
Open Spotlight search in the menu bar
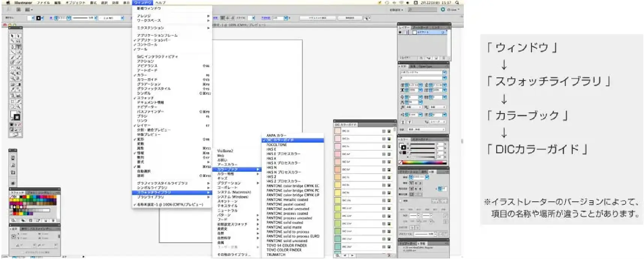[x=457, y=3]
